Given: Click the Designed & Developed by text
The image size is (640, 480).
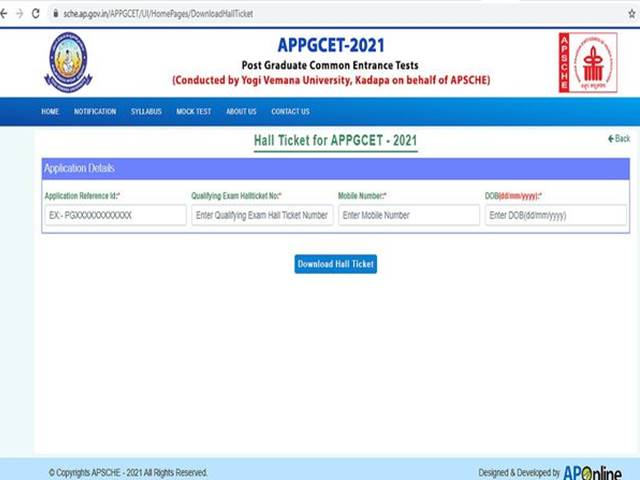Looking at the screenshot, I should coord(519,473).
